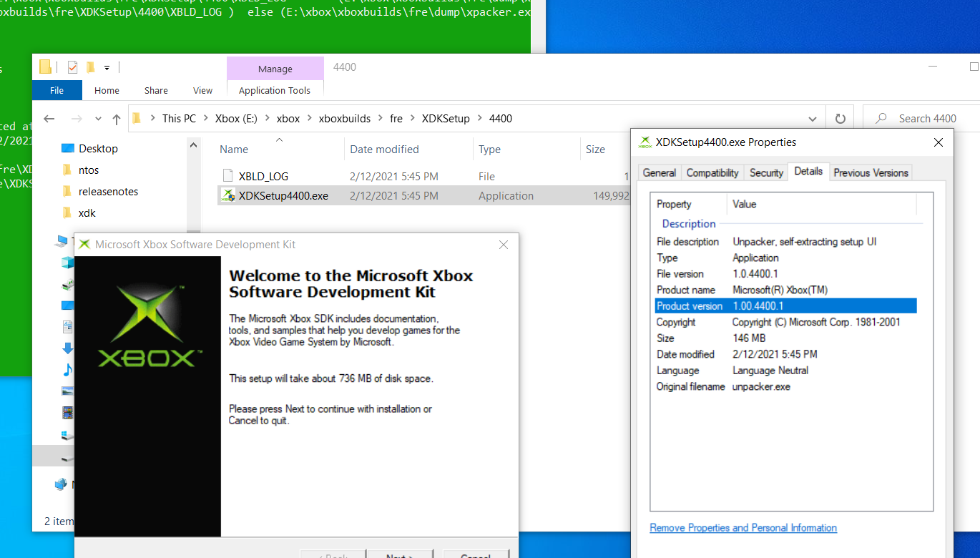Select the Original filename unpacker.exe row
980x558 pixels.
click(786, 386)
